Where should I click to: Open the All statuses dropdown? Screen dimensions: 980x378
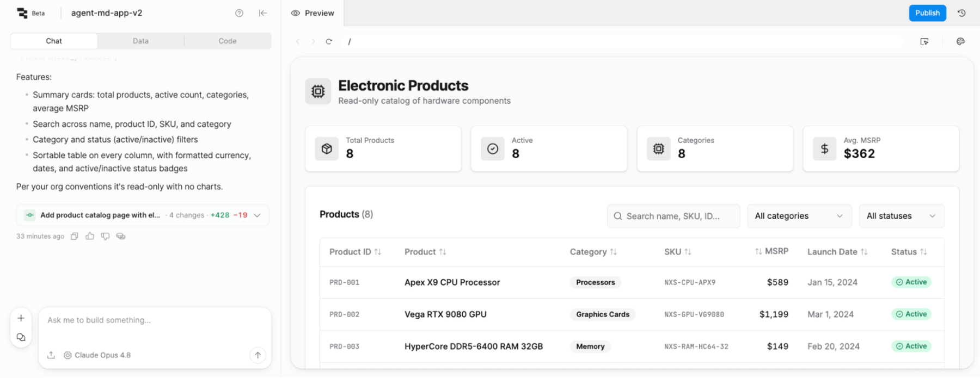click(x=901, y=216)
